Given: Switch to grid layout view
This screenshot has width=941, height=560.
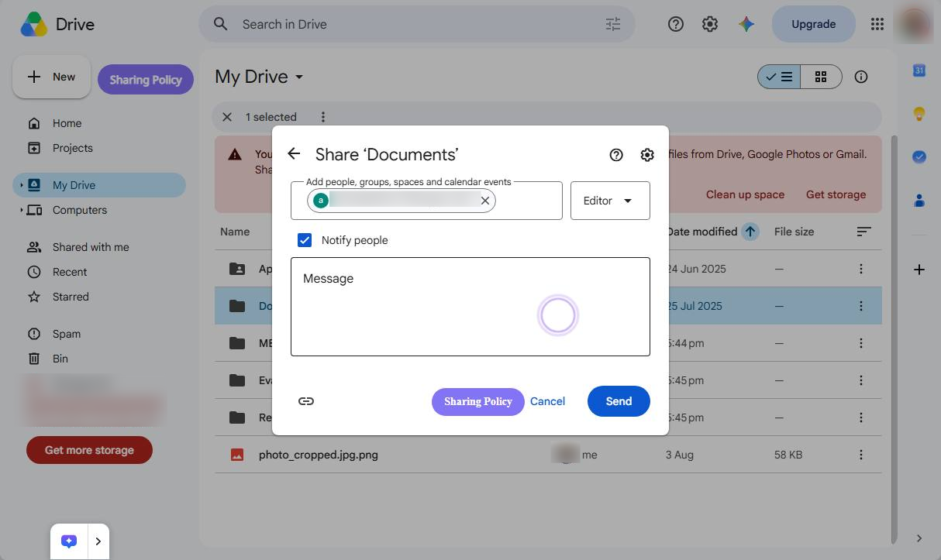Looking at the screenshot, I should (821, 77).
